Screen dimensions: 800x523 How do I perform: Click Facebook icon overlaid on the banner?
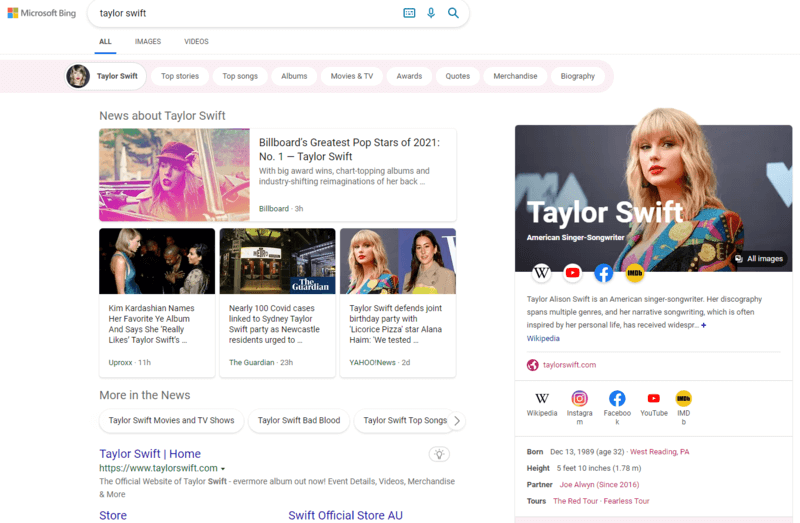pos(603,272)
